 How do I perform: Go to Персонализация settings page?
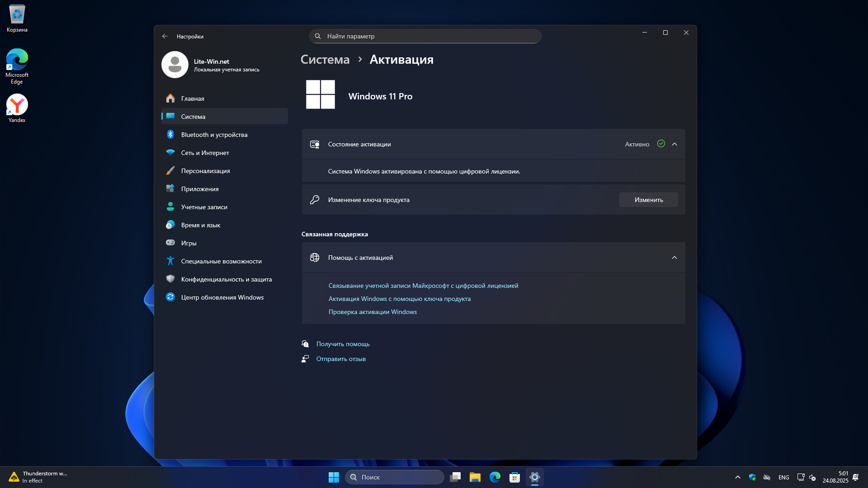205,171
